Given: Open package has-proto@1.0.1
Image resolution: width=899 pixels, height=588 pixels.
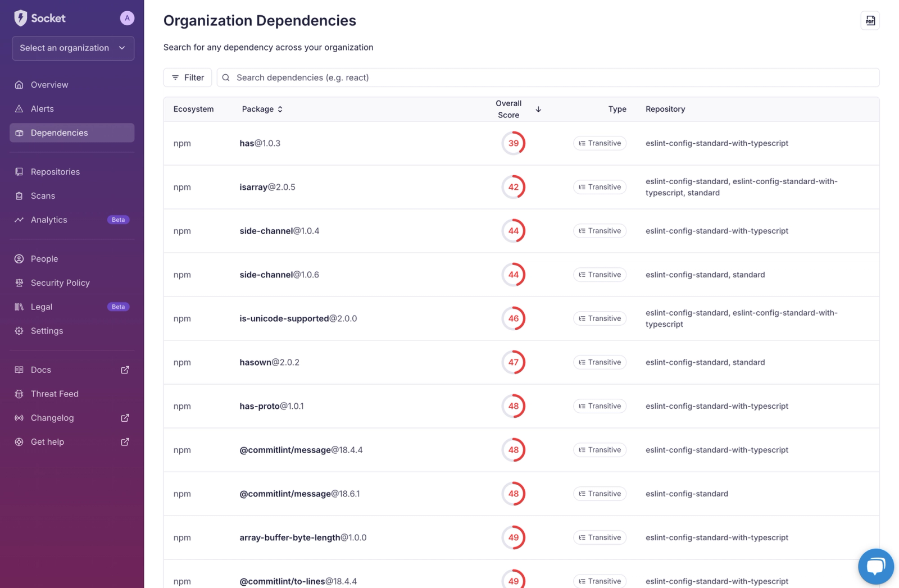Looking at the screenshot, I should click(271, 406).
